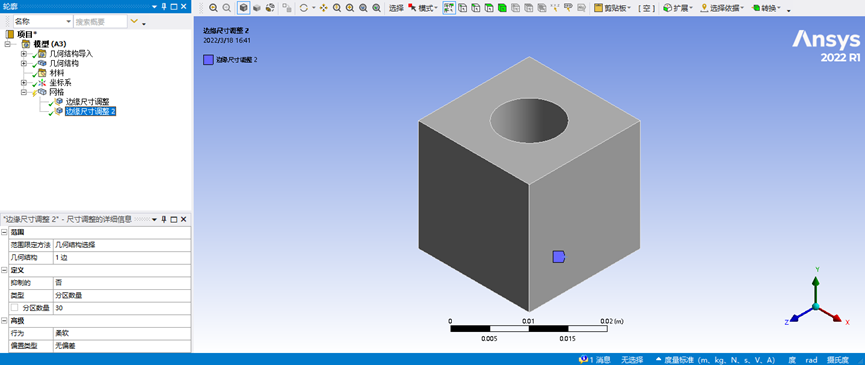The width and height of the screenshot is (865, 365).
Task: Toggle shaded exterior and edges display
Action: pyautogui.click(x=243, y=8)
